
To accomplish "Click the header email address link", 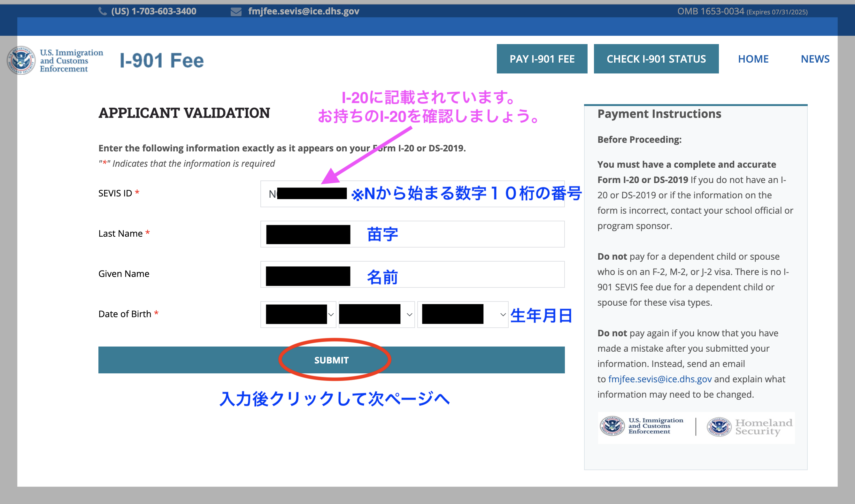I will tap(303, 11).
